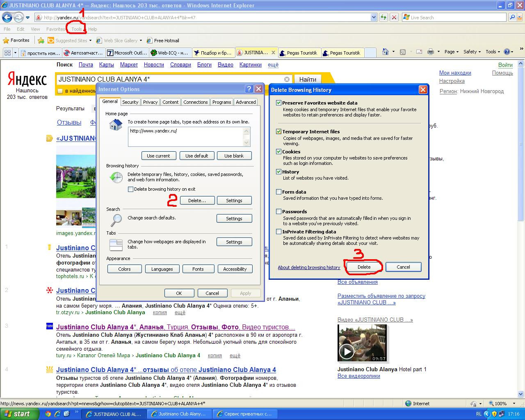Toggle the 'в найденном' checkbox

pos(60,91)
